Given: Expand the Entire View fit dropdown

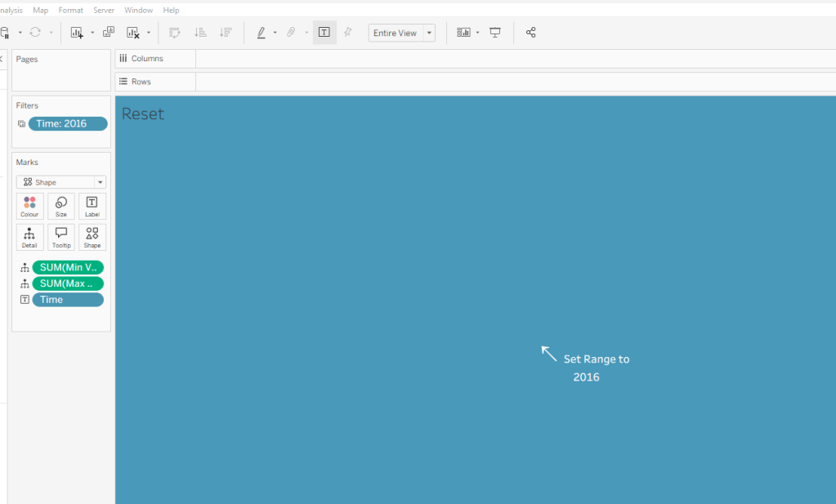Looking at the screenshot, I should [x=429, y=33].
